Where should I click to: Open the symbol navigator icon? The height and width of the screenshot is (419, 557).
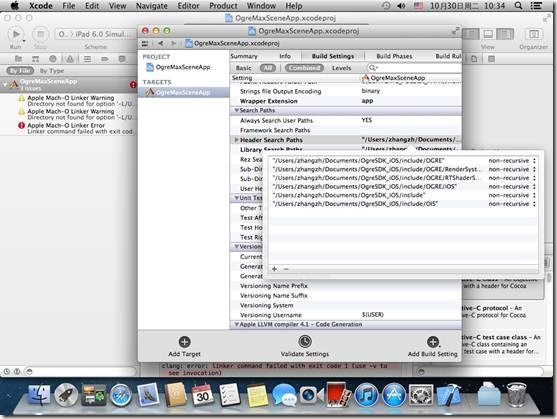click(36, 59)
